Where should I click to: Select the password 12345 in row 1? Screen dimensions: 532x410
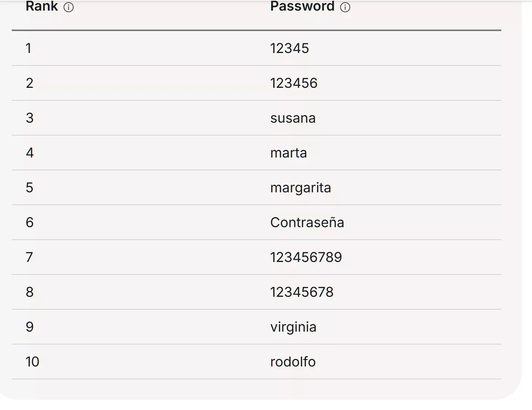289,48
